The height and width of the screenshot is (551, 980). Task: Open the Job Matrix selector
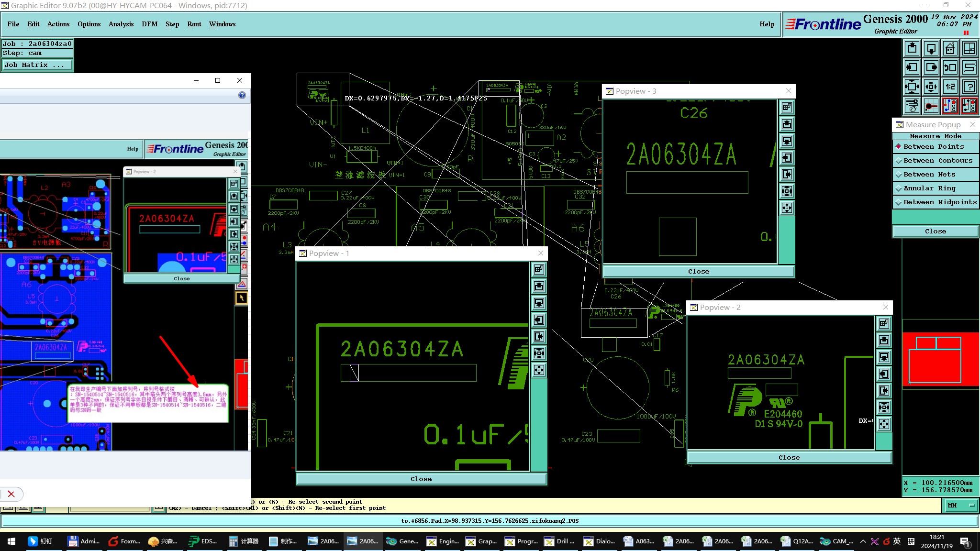coord(37,65)
